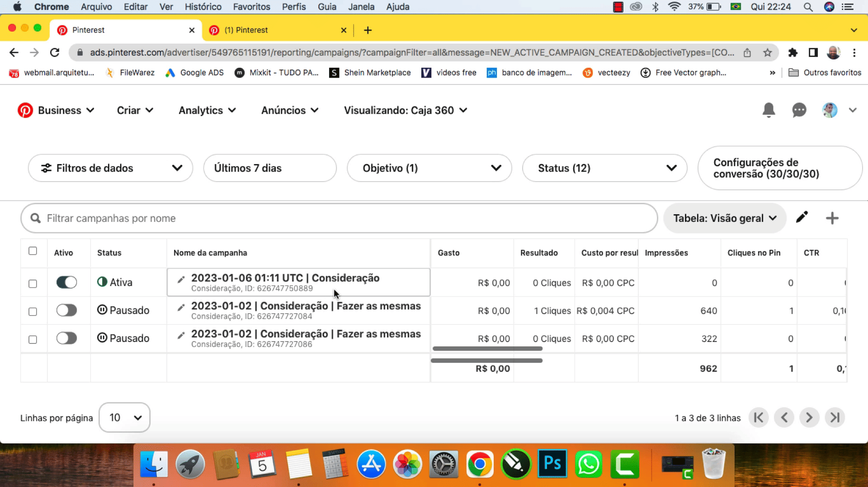Viewport: 868px width, 487px height.
Task: Open the messages chat bubble icon
Action: pos(799,110)
